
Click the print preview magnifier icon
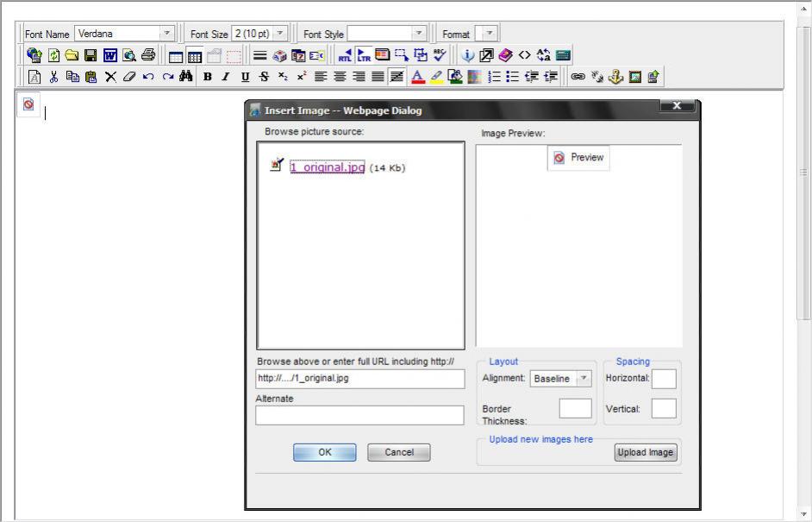(x=129, y=55)
